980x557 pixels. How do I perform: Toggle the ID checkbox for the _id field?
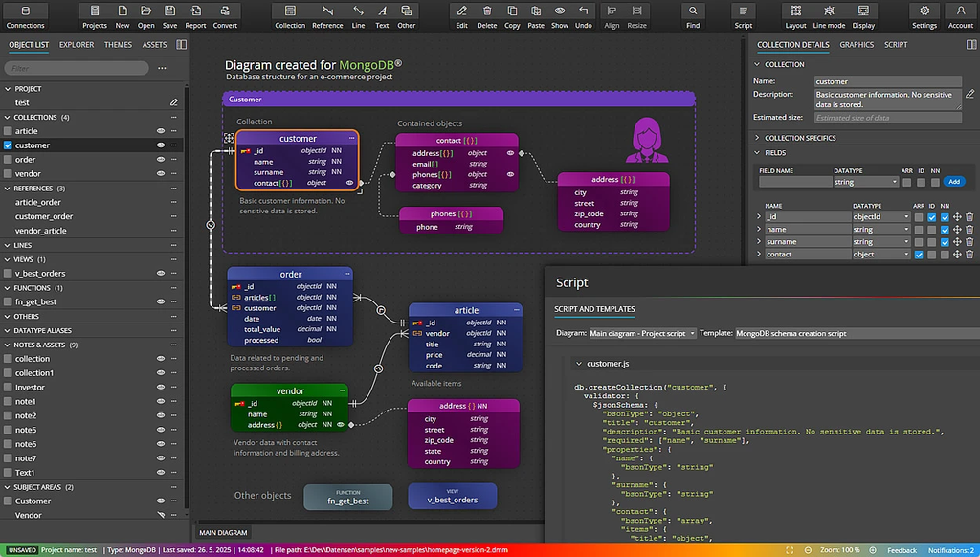click(x=932, y=217)
